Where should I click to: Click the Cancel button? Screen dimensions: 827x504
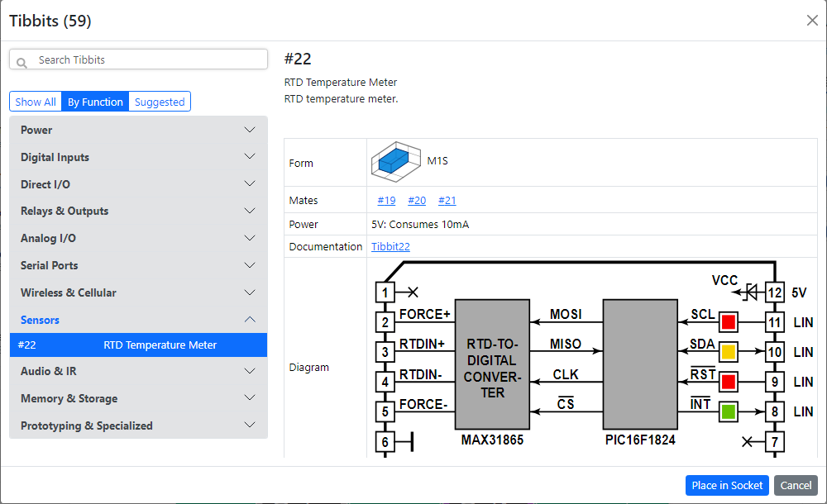coord(796,486)
